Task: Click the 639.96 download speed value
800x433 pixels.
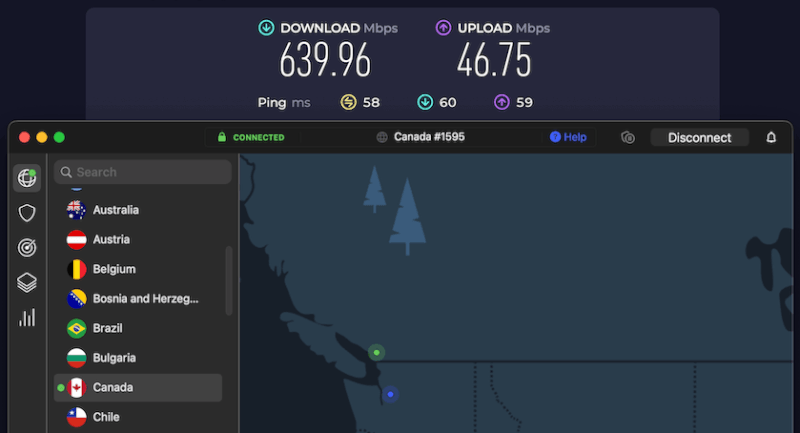Action: click(x=325, y=60)
